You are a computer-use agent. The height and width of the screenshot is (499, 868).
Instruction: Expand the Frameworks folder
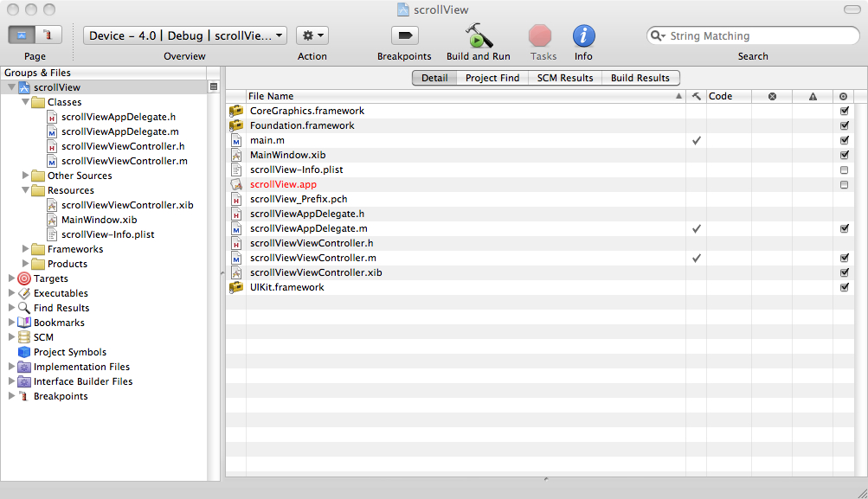click(25, 249)
